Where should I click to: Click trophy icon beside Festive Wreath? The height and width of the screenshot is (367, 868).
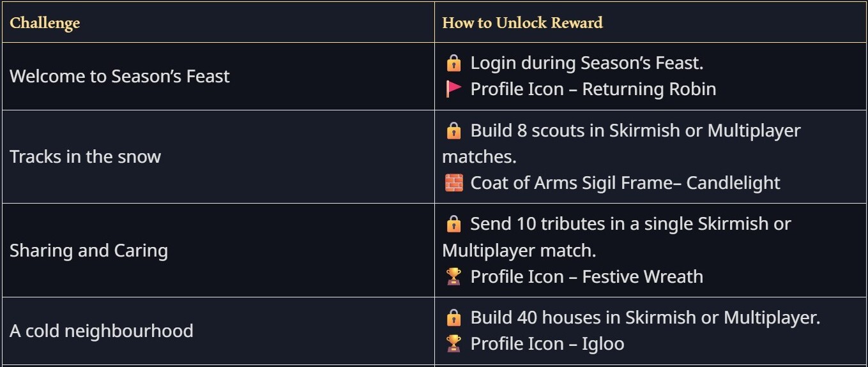click(x=453, y=276)
